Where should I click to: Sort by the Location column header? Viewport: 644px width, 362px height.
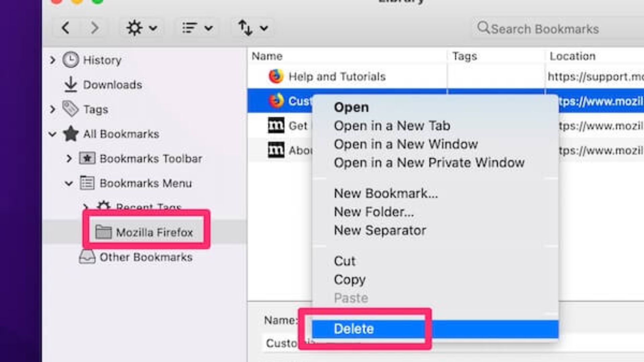pyautogui.click(x=572, y=56)
